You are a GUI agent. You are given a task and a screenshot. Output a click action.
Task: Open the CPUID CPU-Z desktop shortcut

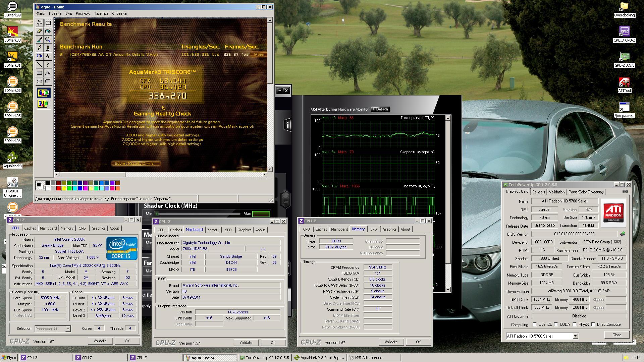click(x=624, y=34)
